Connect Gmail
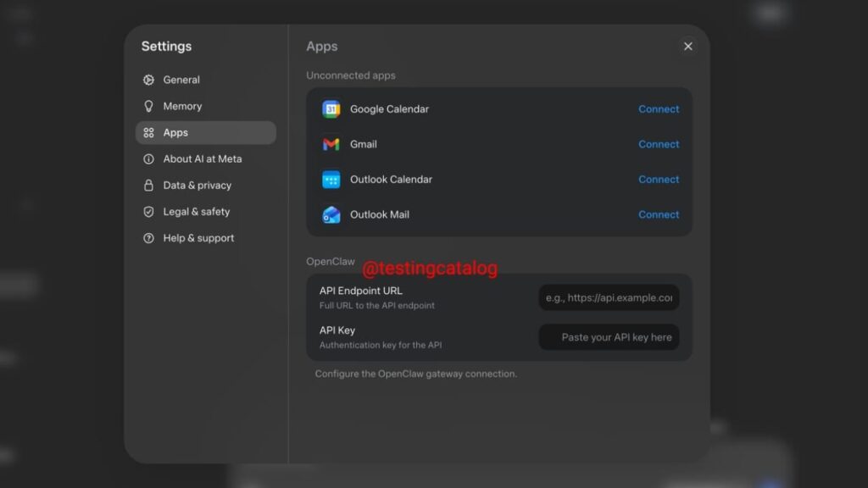This screenshot has width=868, height=488. pyautogui.click(x=659, y=144)
